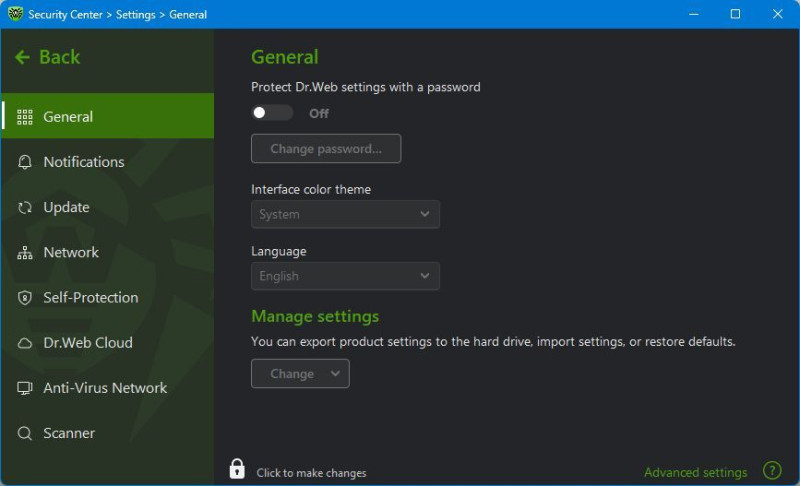This screenshot has width=800, height=486.
Task: Click the General grid icon in sidebar
Action: [x=24, y=117]
